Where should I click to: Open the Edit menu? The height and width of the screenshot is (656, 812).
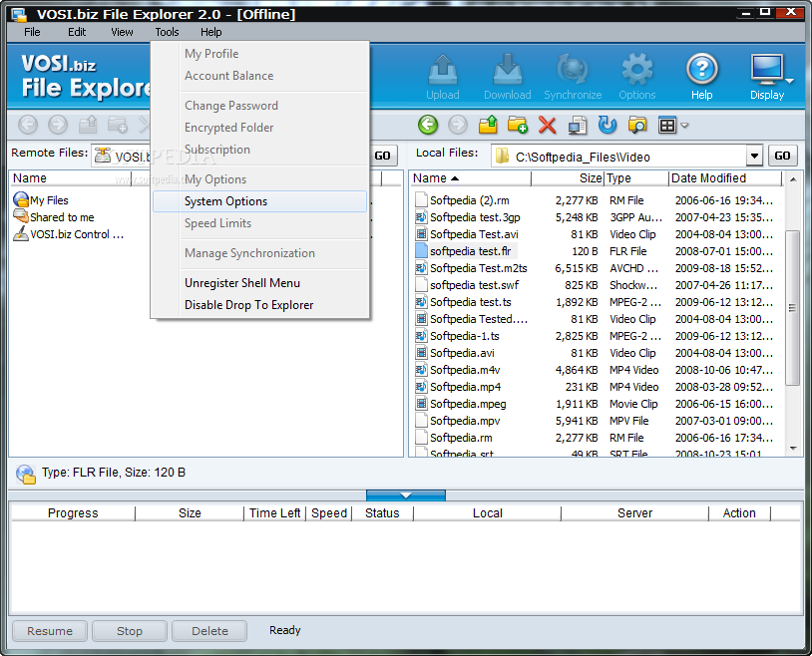point(77,32)
